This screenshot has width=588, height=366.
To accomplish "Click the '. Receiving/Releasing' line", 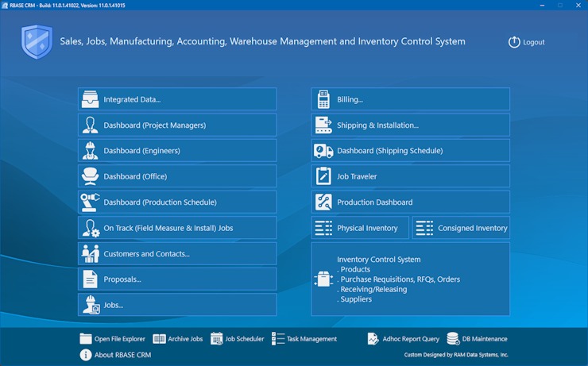I will coord(372,289).
